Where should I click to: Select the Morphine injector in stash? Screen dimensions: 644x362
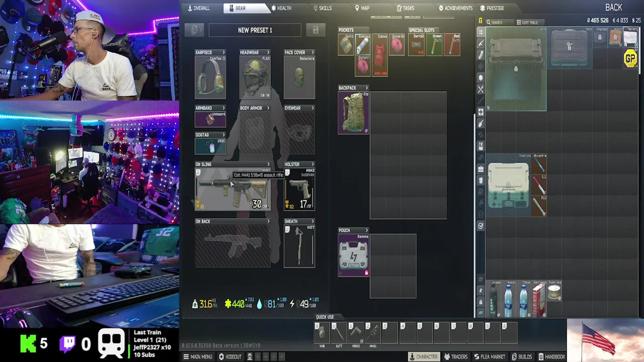click(x=539, y=164)
